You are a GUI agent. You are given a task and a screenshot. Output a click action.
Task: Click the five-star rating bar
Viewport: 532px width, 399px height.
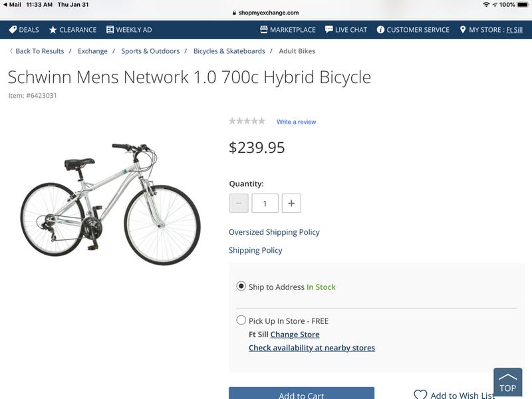click(247, 121)
